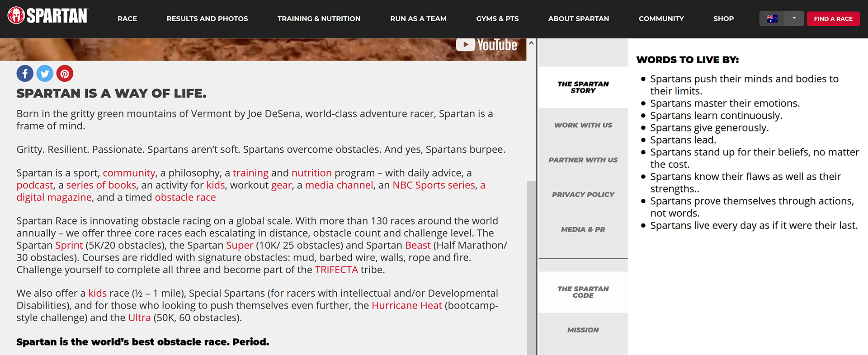868x355 pixels.
Task: Select THE SPARTAN CODE tab
Action: [x=583, y=292]
